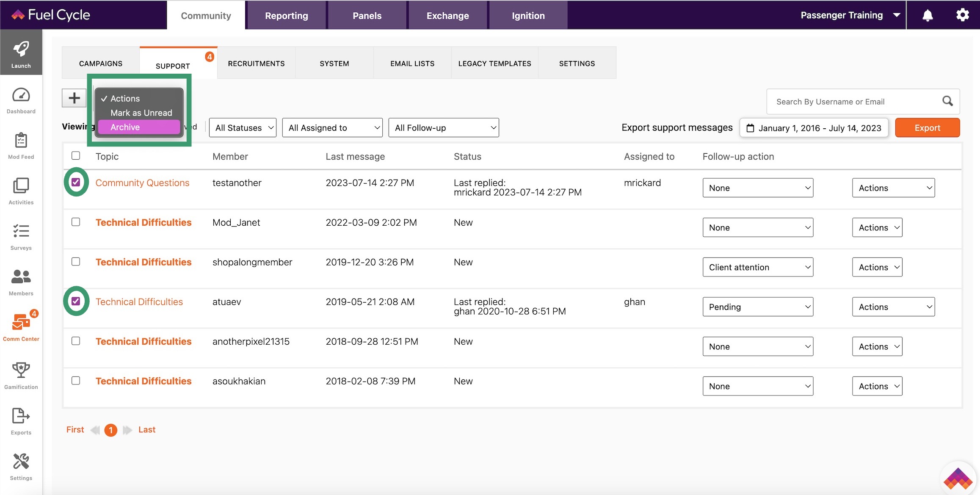Uncheck the testanother Community Questions row
This screenshot has width=980, height=495.
pyautogui.click(x=76, y=182)
